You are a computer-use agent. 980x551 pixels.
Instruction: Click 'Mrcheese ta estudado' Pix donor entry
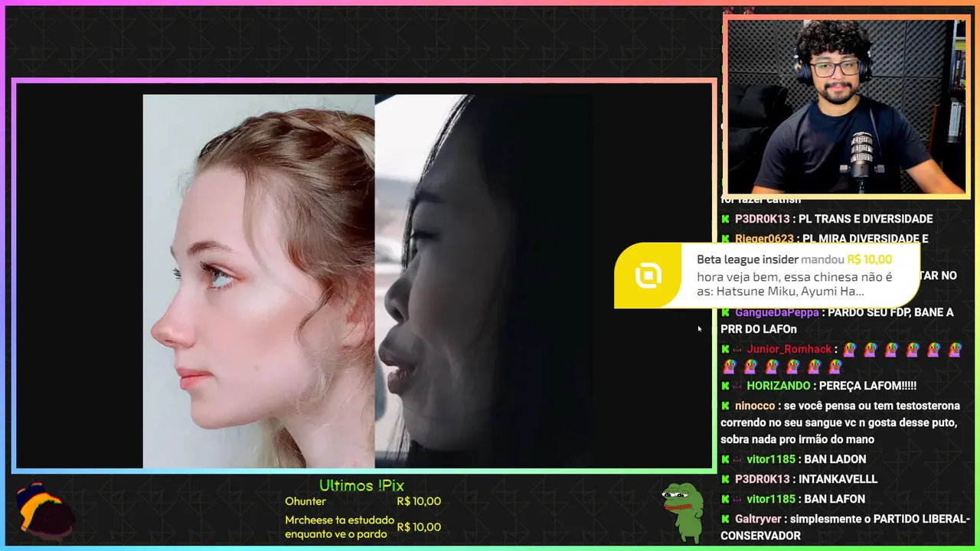(339, 527)
